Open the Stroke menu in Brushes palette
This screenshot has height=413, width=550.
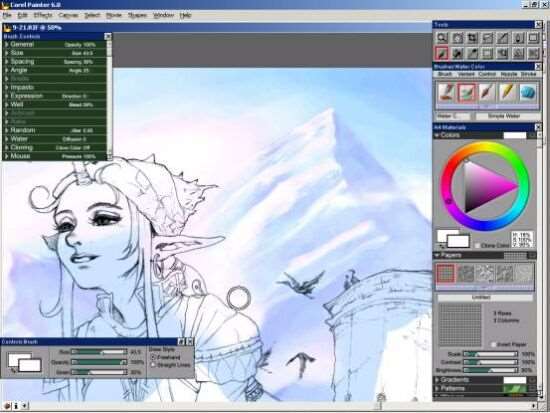(528, 74)
